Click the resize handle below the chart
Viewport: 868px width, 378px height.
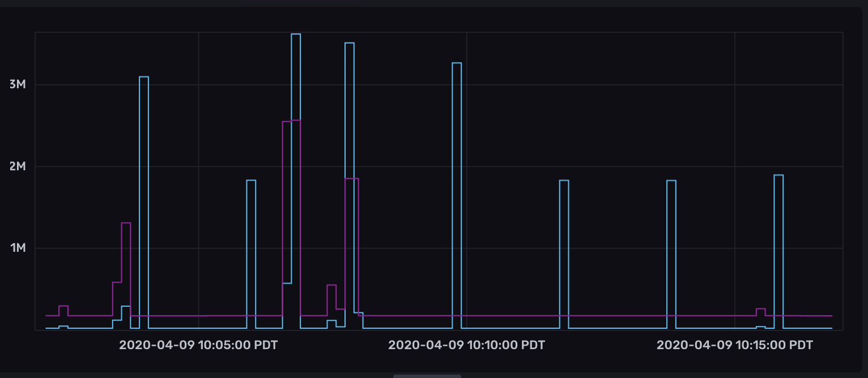coord(427,375)
